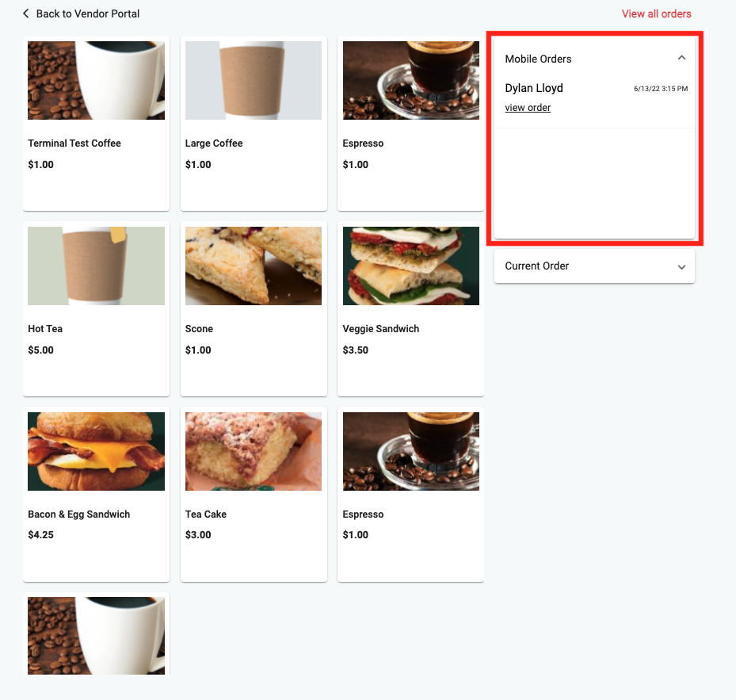The height and width of the screenshot is (700, 736).
Task: Select the first Espresso product image
Action: (x=411, y=80)
